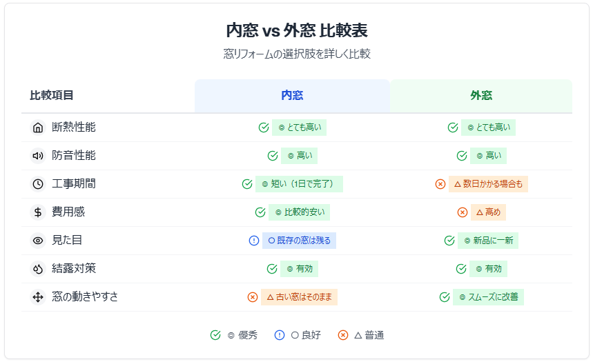Click the dollar icon beside 費用感
The image size is (593, 364).
tap(38, 212)
